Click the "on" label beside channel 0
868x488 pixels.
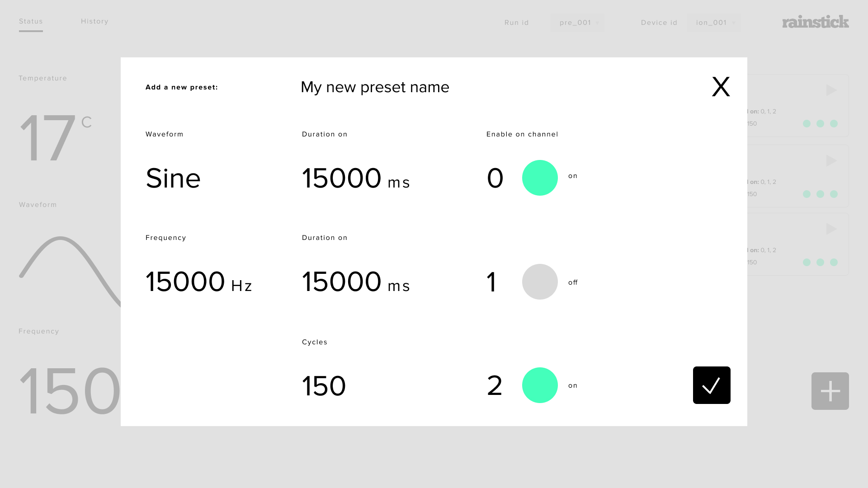(573, 176)
